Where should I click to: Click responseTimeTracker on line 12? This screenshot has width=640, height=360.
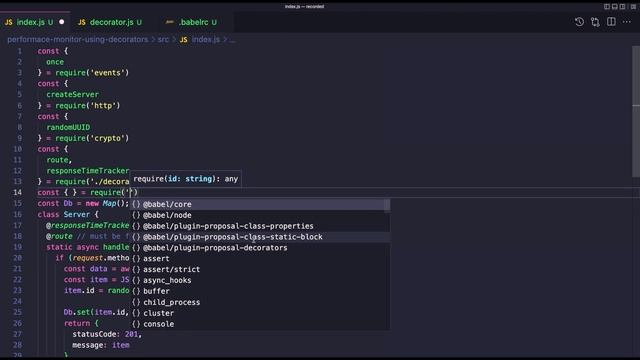tap(88, 171)
